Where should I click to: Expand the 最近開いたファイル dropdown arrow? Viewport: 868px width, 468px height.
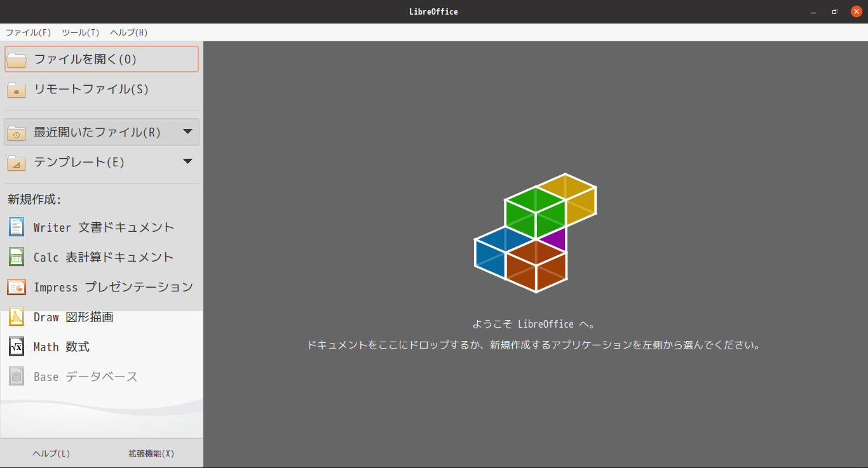click(x=187, y=131)
